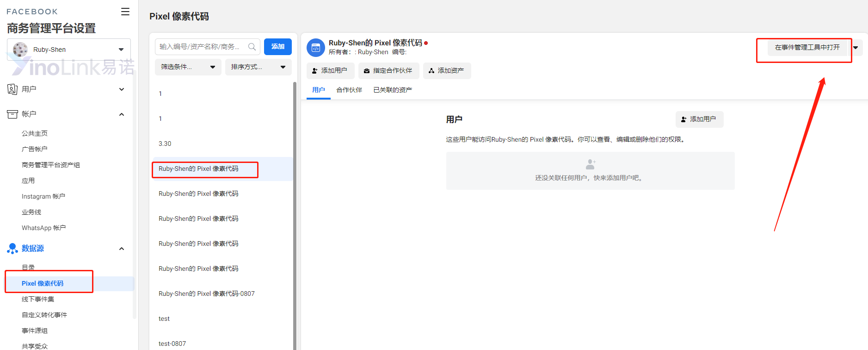Click the blue Pixel code icon

[x=316, y=48]
